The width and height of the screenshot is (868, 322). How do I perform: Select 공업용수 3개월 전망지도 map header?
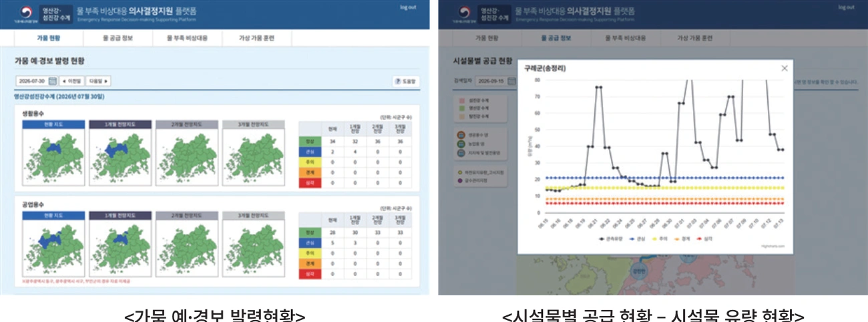253,216
